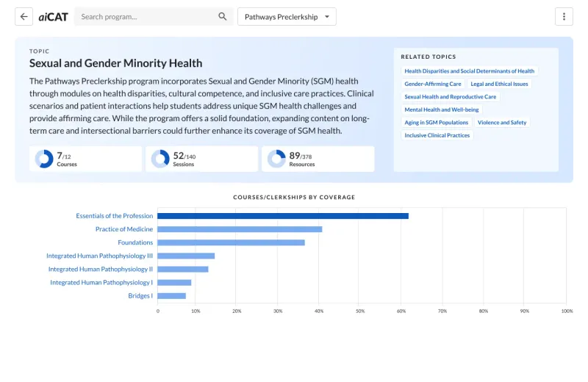Select Health Disparities and Social Determinants topic
The width and height of the screenshot is (588, 382).
pos(469,71)
